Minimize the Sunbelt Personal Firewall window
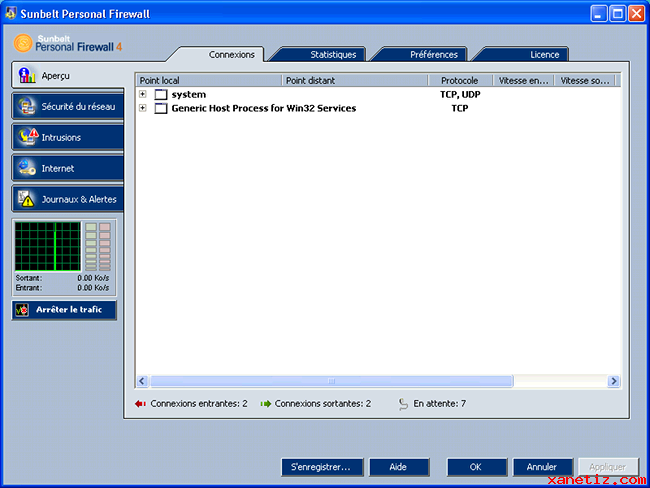This screenshot has height=488, width=650. click(599, 14)
